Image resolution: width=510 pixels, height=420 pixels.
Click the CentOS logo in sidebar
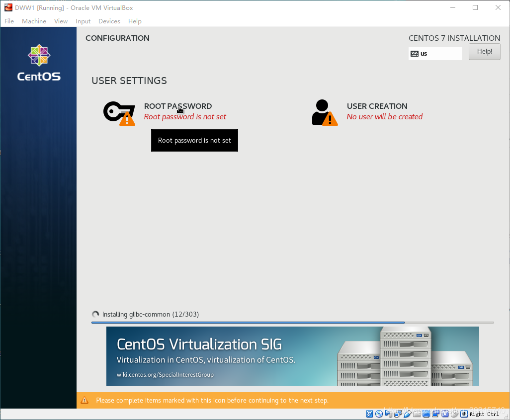(x=39, y=63)
